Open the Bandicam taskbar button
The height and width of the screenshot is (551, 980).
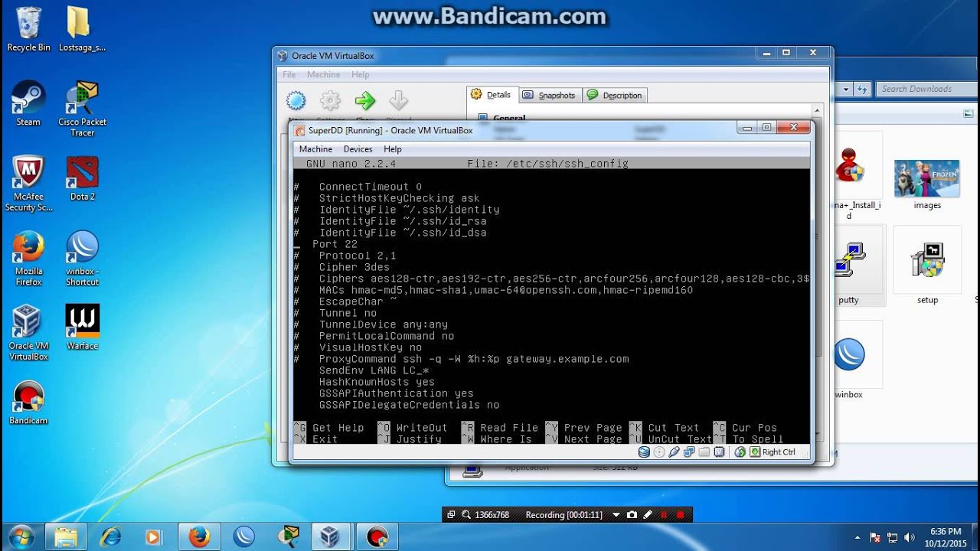point(376,537)
